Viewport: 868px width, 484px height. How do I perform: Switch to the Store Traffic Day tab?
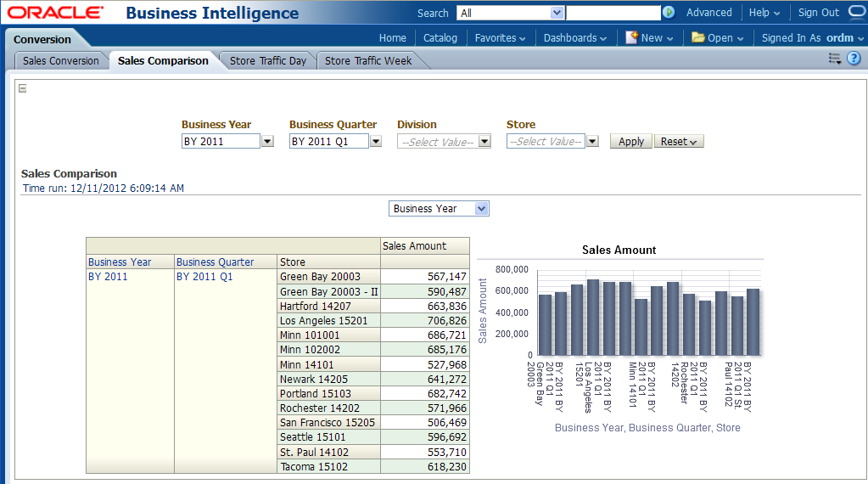pyautogui.click(x=268, y=61)
